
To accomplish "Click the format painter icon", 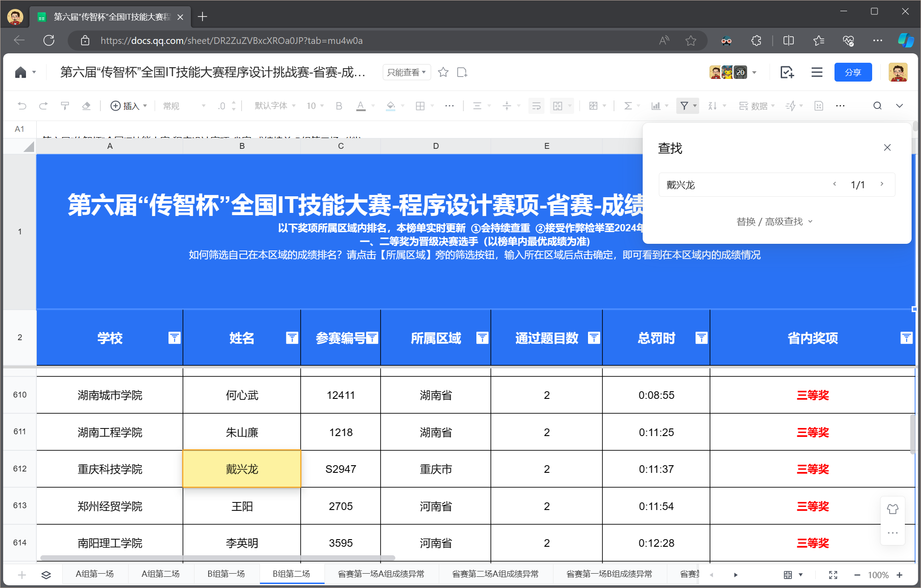I will pyautogui.click(x=65, y=106).
